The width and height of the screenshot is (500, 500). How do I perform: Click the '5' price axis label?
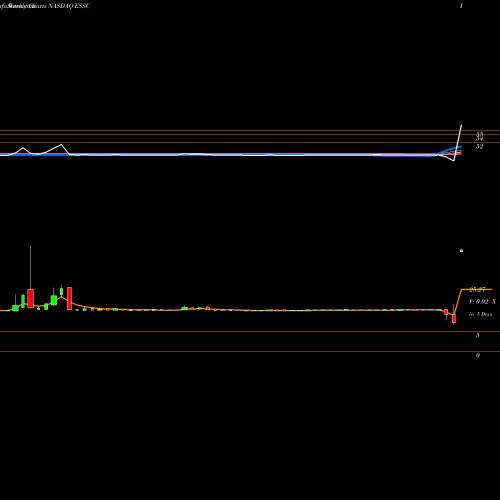click(478, 335)
